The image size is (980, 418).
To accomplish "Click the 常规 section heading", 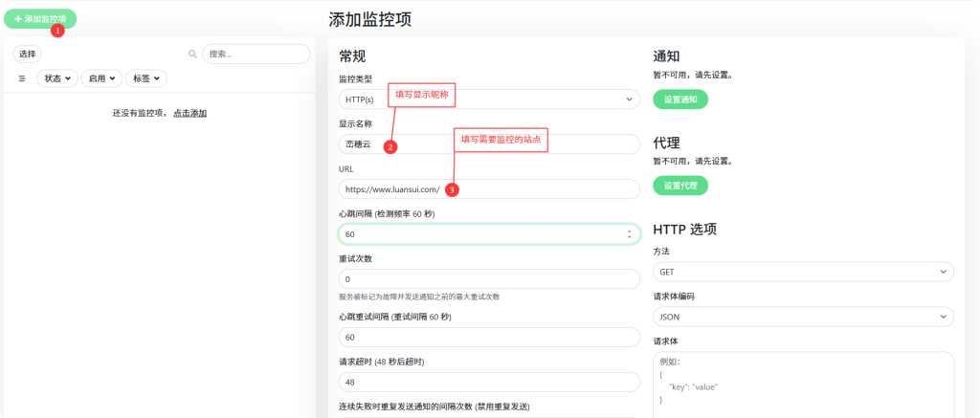I will pos(352,56).
